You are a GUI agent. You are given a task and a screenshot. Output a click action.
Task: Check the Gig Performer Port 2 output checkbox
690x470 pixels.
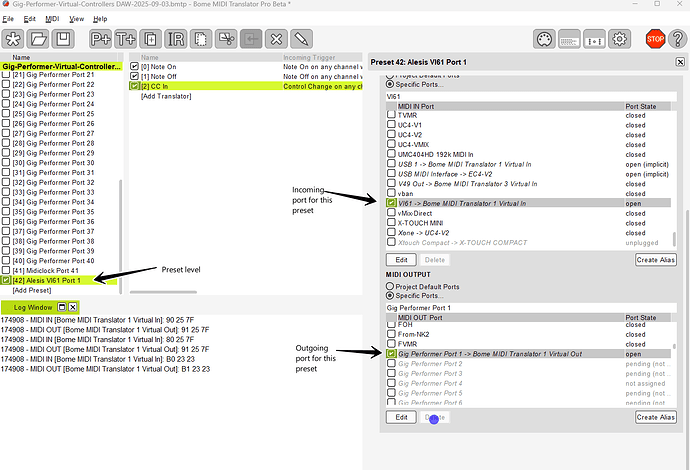pos(391,364)
